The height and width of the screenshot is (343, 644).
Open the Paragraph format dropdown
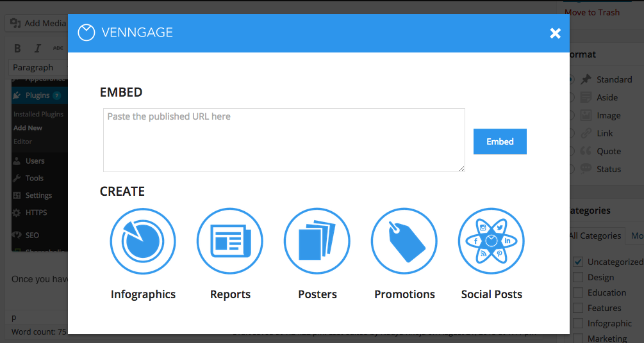[x=38, y=67]
